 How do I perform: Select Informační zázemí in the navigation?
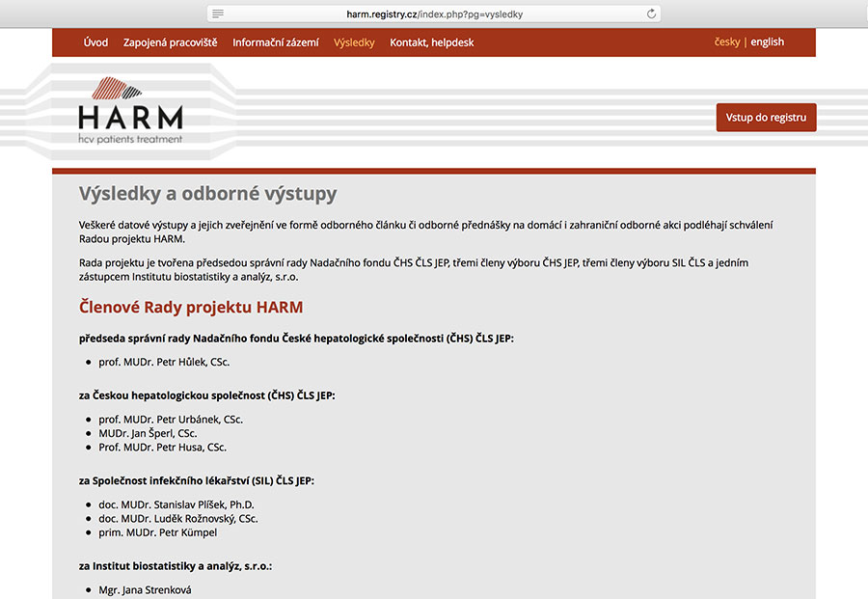(x=275, y=42)
